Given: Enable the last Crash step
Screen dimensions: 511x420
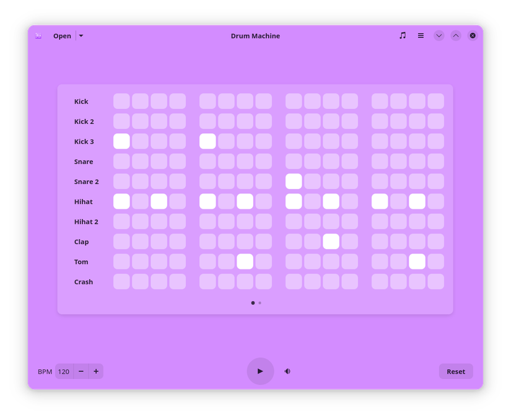Looking at the screenshot, I should [x=435, y=281].
